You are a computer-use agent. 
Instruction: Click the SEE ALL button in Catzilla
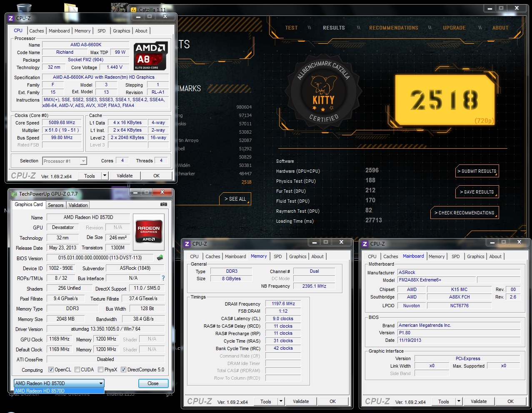coord(235,199)
